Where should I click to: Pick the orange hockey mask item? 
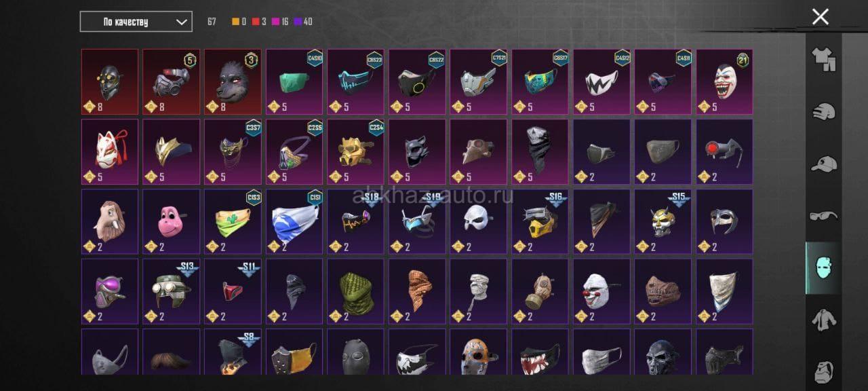[x=478, y=352]
